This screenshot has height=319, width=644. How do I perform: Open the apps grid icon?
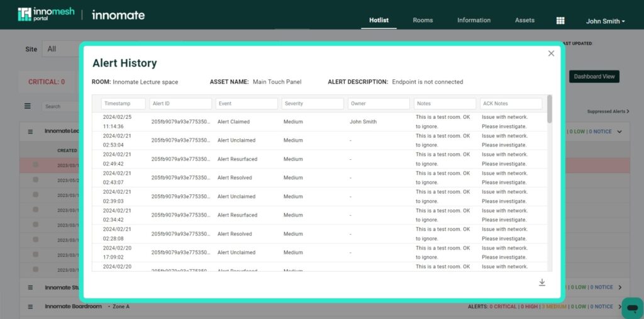[x=560, y=21]
